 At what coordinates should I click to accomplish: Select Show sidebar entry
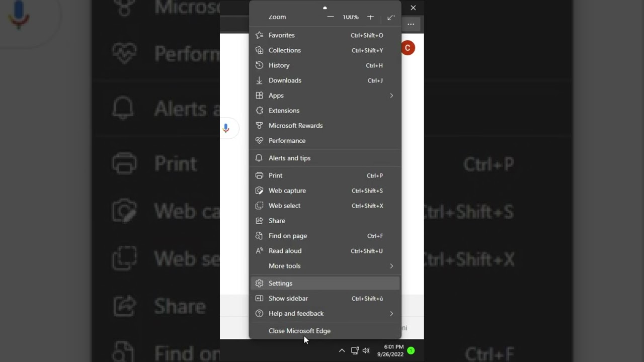tap(325, 299)
